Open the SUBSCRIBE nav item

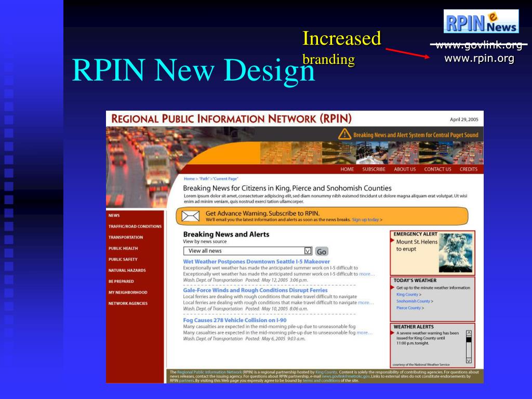[374, 169]
